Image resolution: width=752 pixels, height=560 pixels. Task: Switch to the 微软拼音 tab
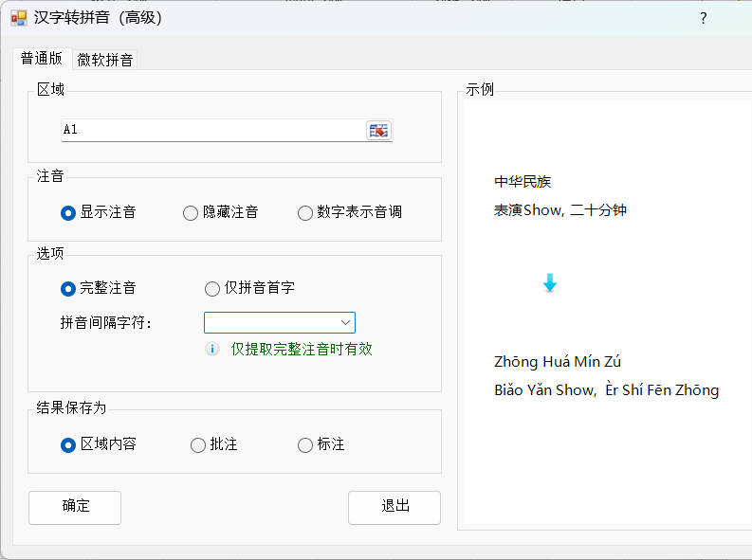(x=105, y=60)
